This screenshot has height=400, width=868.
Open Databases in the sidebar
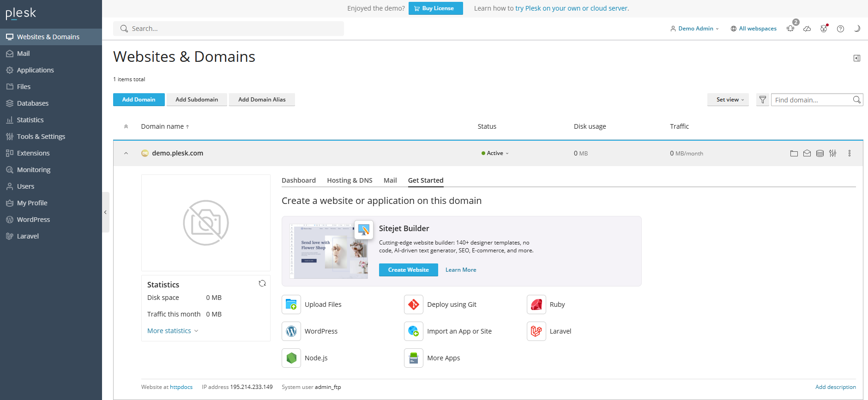click(51, 103)
